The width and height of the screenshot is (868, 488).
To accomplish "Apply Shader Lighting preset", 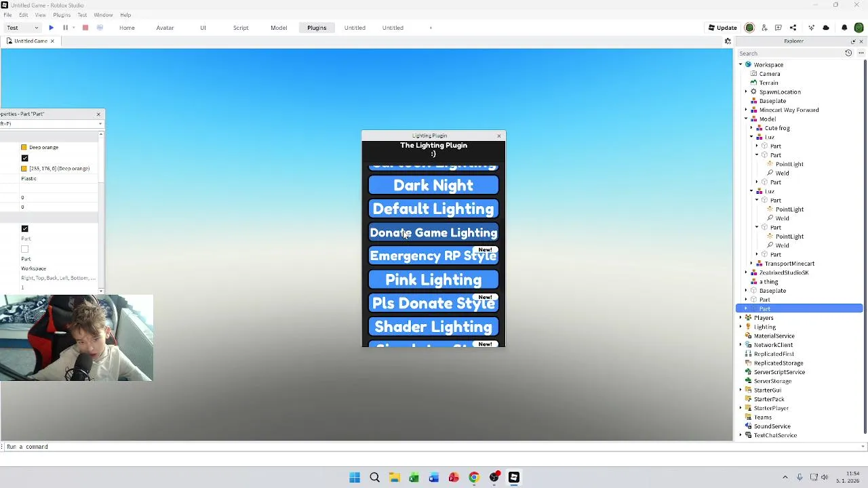I will click(x=433, y=327).
